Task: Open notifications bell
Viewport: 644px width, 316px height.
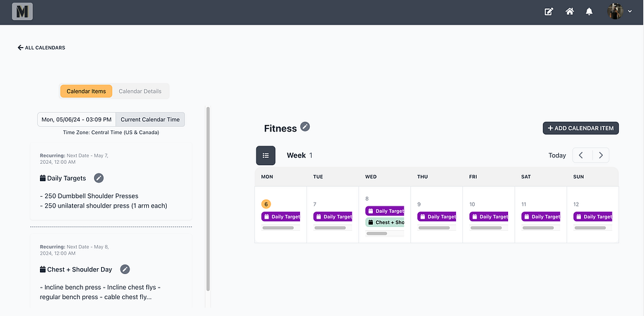Action: tap(589, 12)
